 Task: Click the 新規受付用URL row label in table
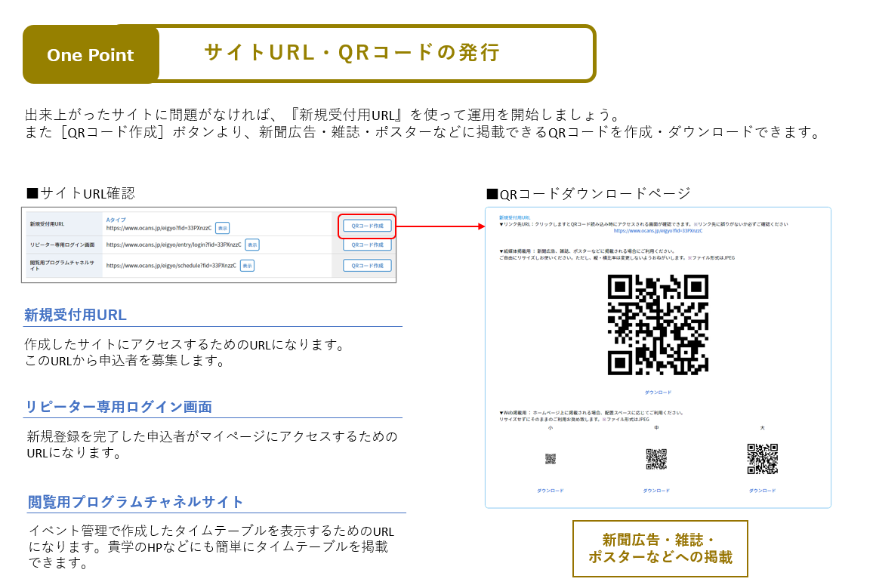[x=46, y=224]
